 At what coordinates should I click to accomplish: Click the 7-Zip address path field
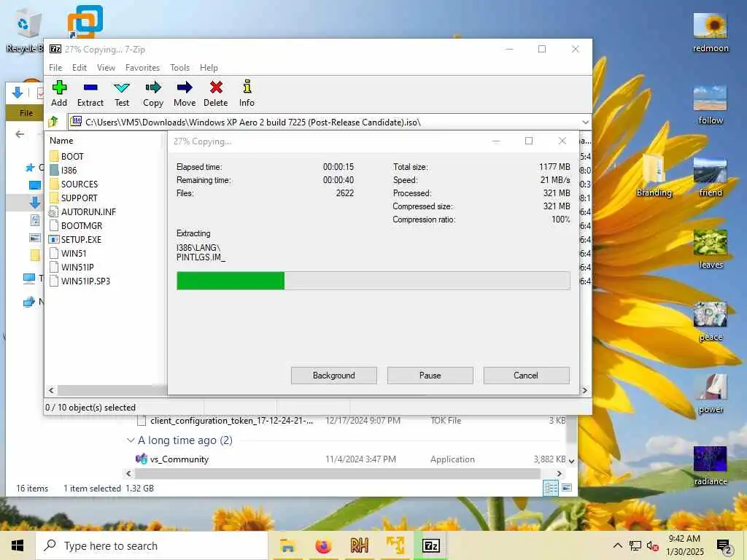(x=329, y=122)
